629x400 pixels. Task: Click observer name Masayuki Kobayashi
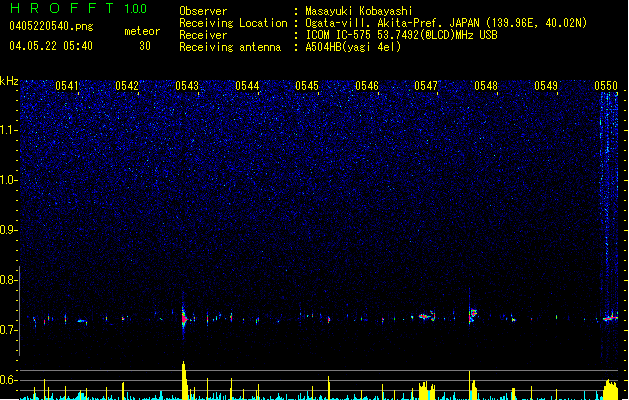(359, 11)
